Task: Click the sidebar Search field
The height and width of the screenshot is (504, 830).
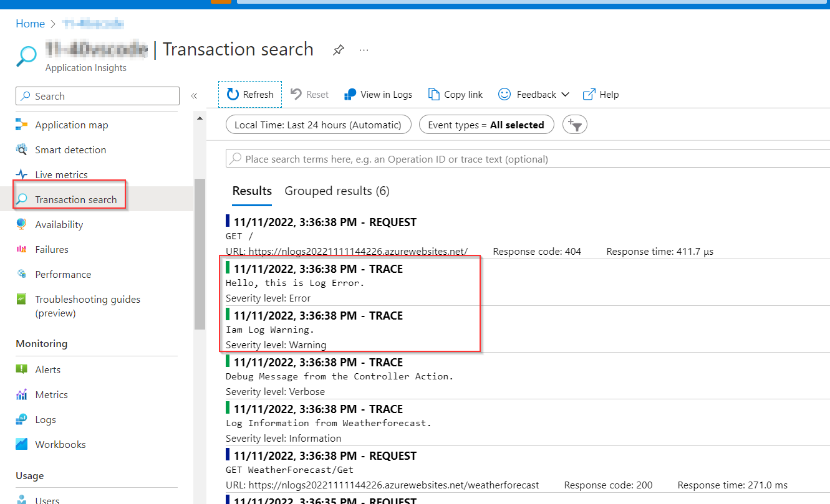Action: [97, 96]
